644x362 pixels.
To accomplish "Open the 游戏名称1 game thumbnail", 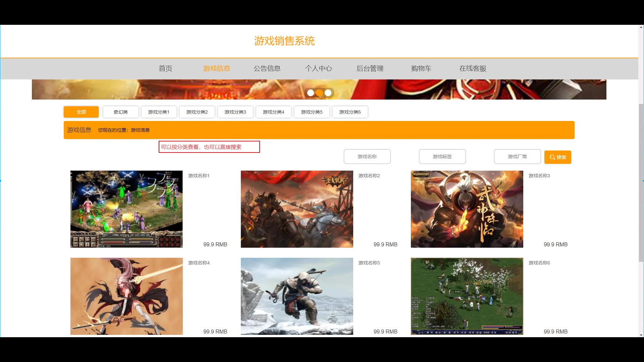I will [126, 209].
